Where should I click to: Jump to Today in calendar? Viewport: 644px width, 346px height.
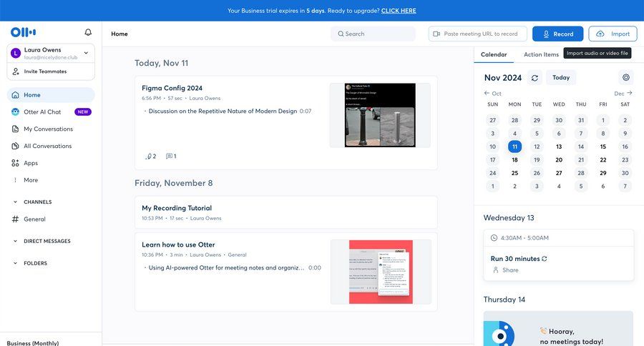[560, 77]
